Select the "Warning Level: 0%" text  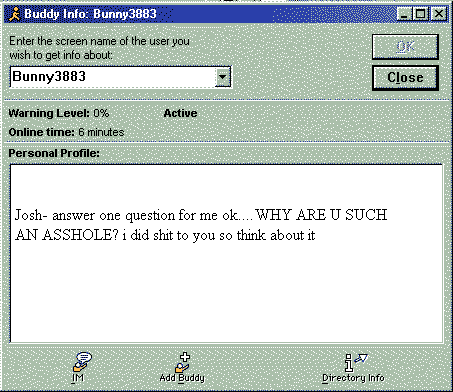pyautogui.click(x=59, y=113)
